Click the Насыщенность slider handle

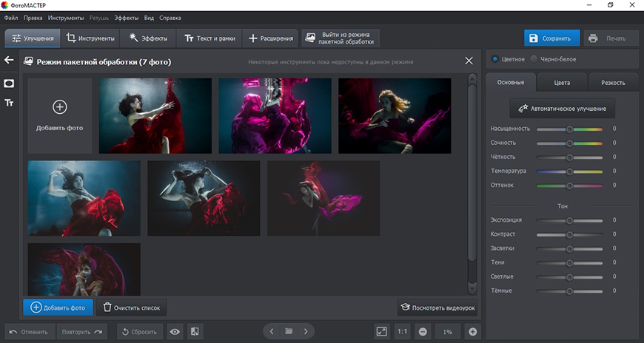tap(570, 129)
